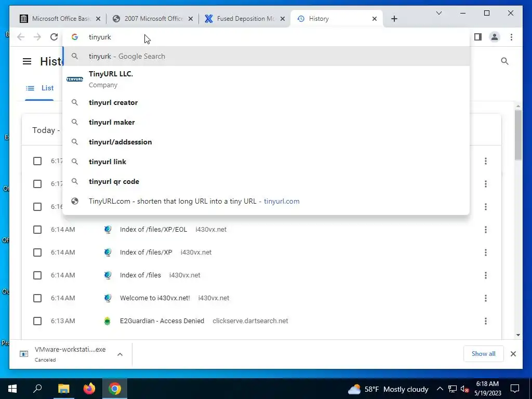Close the History tab
Viewport: 532px width, 399px height.
375,19
